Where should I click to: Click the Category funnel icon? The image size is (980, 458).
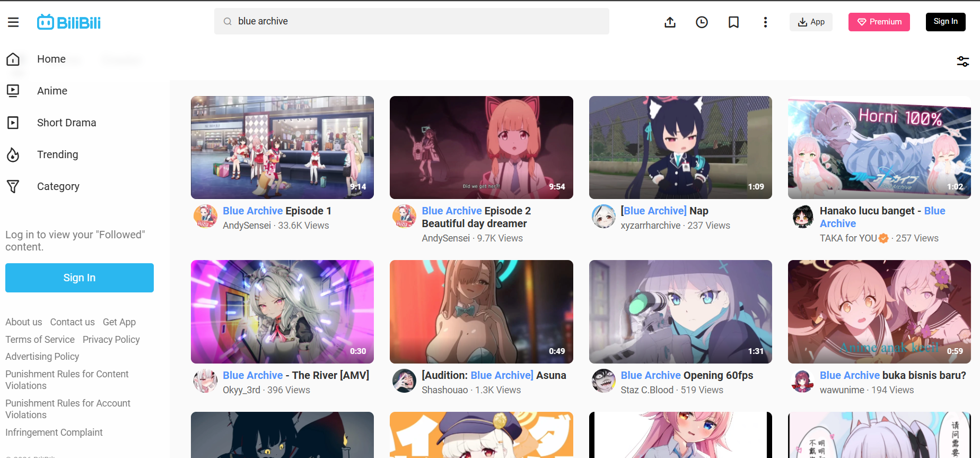coord(13,186)
